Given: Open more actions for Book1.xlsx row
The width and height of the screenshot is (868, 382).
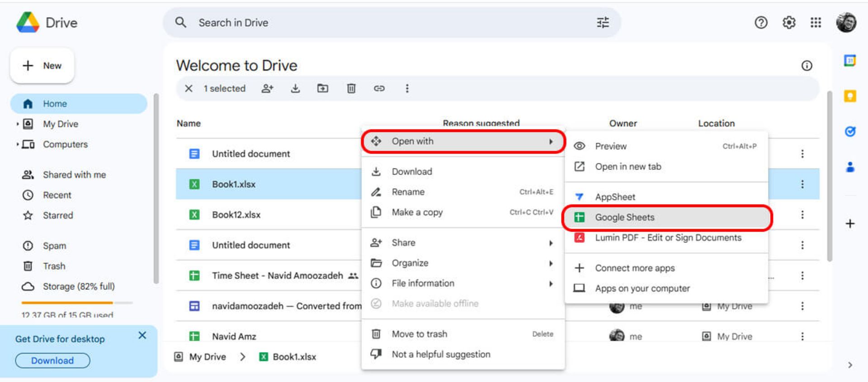Looking at the screenshot, I should click(802, 184).
